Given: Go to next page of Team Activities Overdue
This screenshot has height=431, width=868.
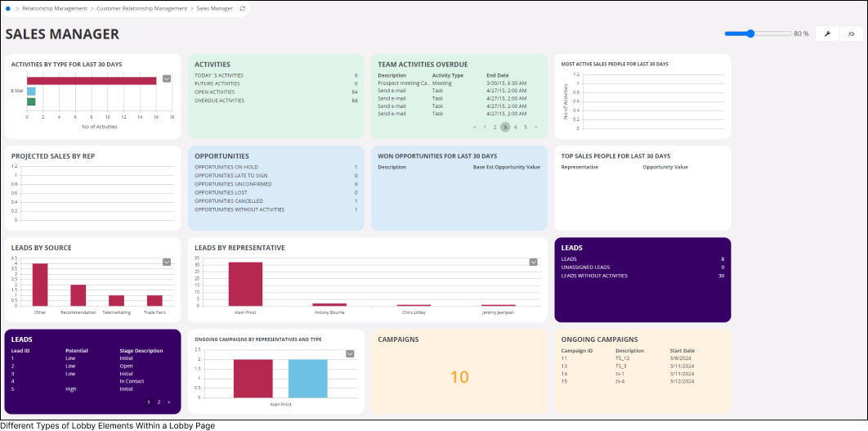Looking at the screenshot, I should coord(536,128).
